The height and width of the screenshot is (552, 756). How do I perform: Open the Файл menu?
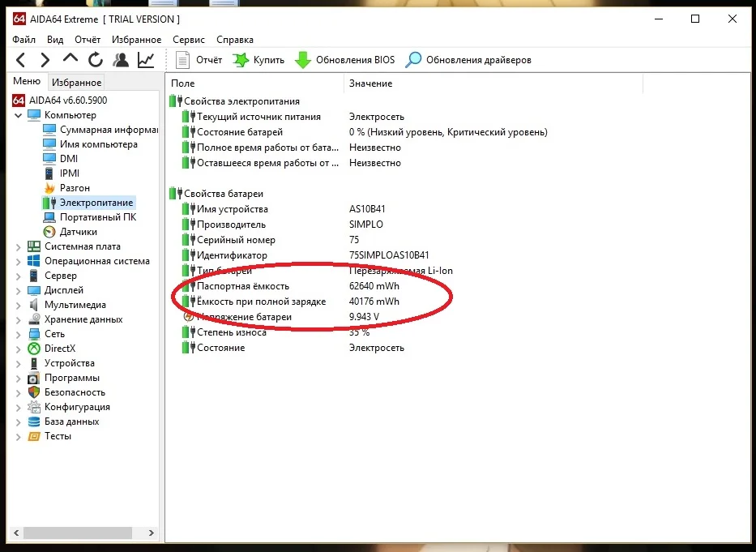click(23, 40)
